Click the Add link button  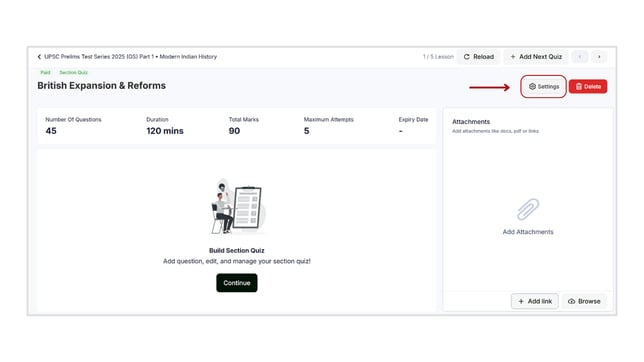click(x=534, y=301)
